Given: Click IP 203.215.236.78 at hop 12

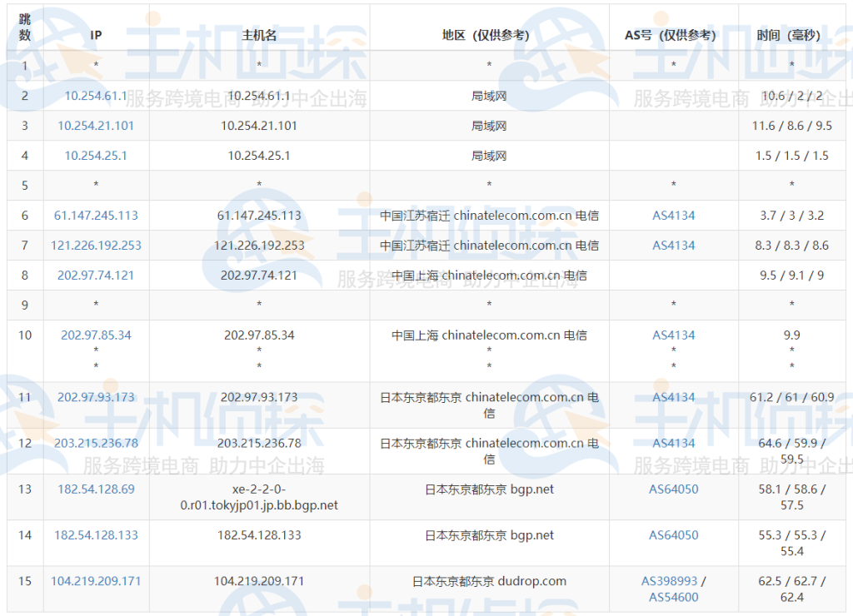Looking at the screenshot, I should 96,443.
